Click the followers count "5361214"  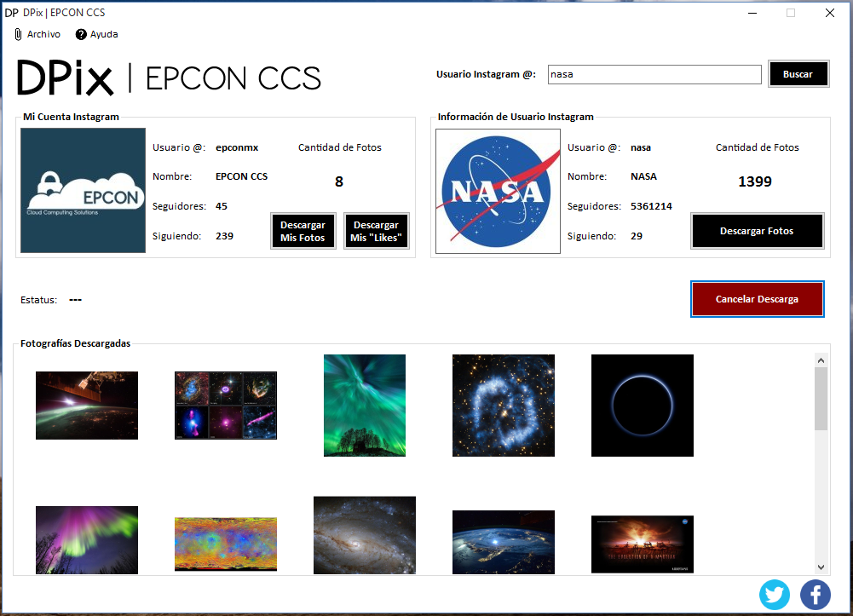pyautogui.click(x=651, y=206)
